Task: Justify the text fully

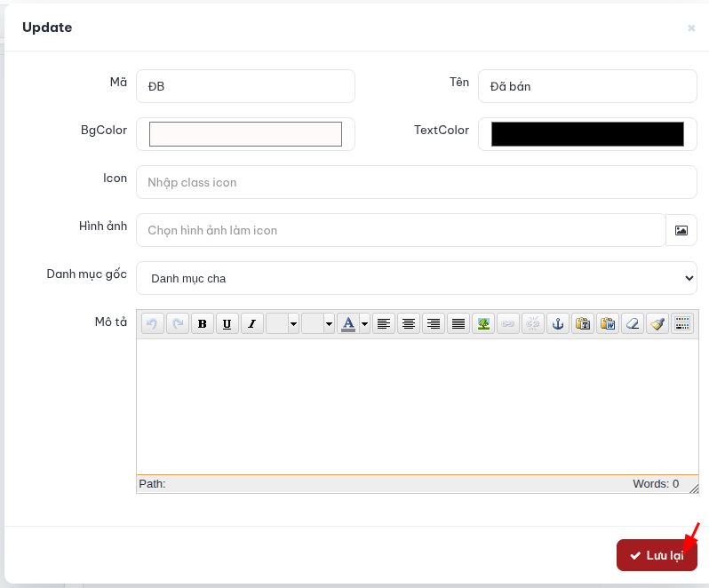Action: (x=458, y=323)
